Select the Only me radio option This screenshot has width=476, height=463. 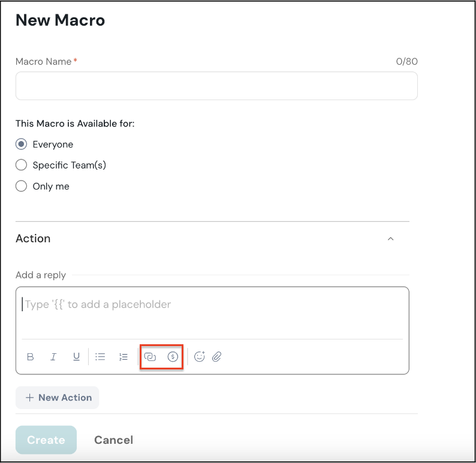click(x=22, y=186)
